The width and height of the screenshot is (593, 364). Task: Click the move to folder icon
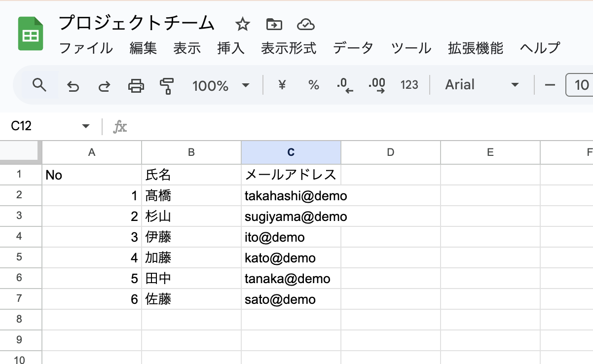274,24
